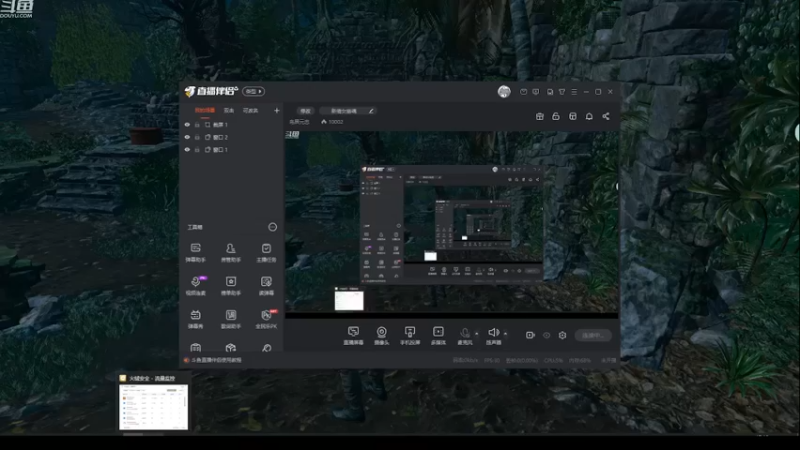The image size is (800, 450).
Task: Open the settings gear beside the start button
Action: 562,335
